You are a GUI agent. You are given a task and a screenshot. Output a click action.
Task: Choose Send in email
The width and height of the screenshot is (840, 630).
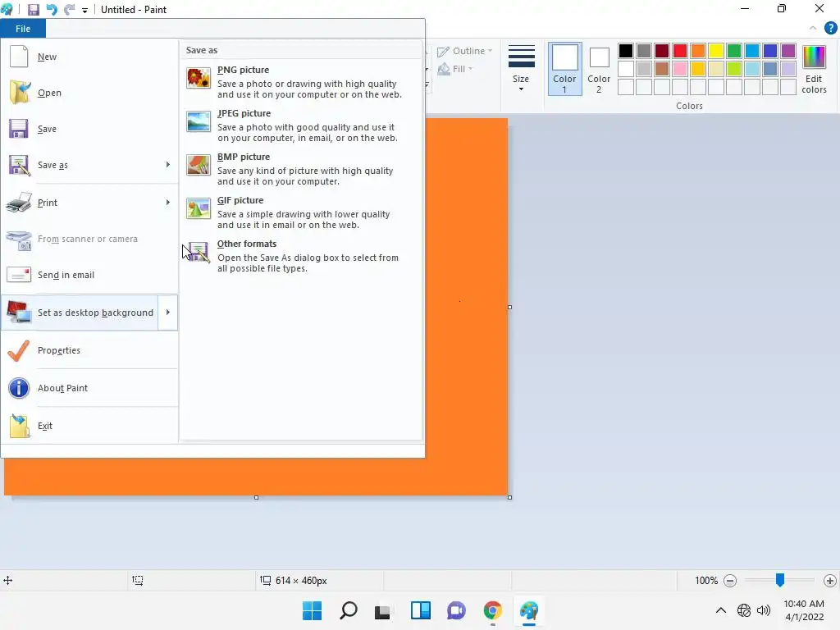(89, 275)
